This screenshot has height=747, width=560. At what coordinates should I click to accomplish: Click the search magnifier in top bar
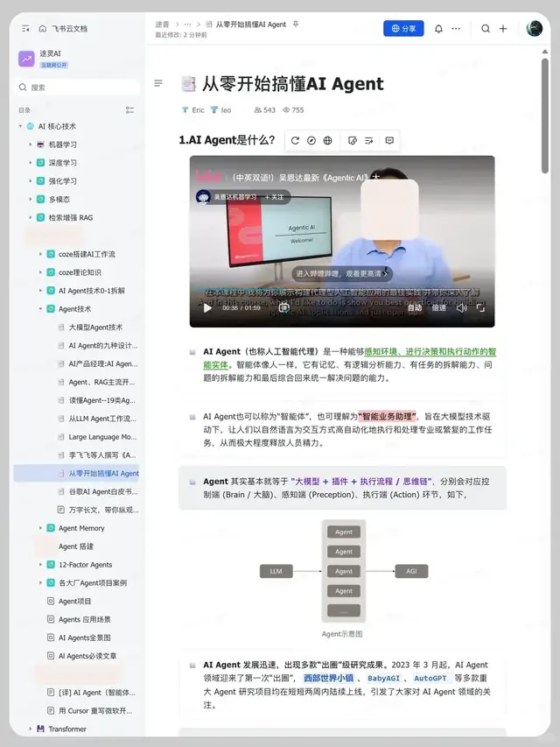point(486,29)
